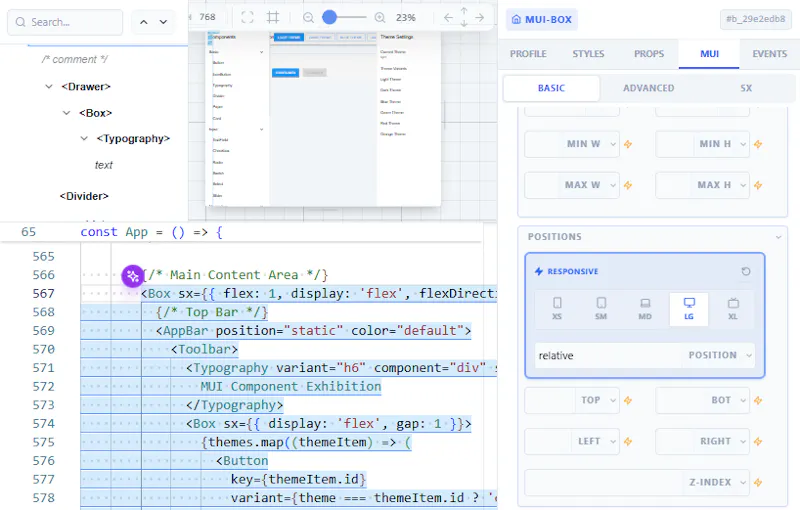Open the TOP unit dropdown
Viewport: 800px width, 510px height.
click(613, 400)
